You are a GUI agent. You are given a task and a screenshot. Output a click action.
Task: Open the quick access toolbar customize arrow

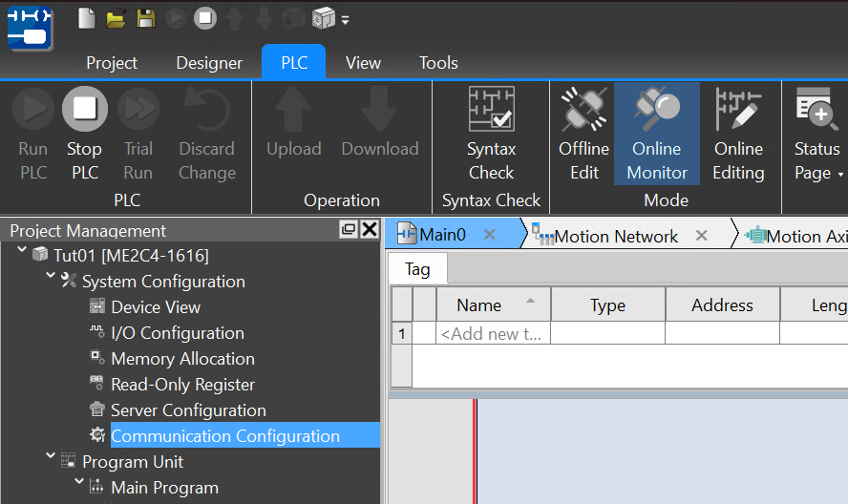[345, 19]
